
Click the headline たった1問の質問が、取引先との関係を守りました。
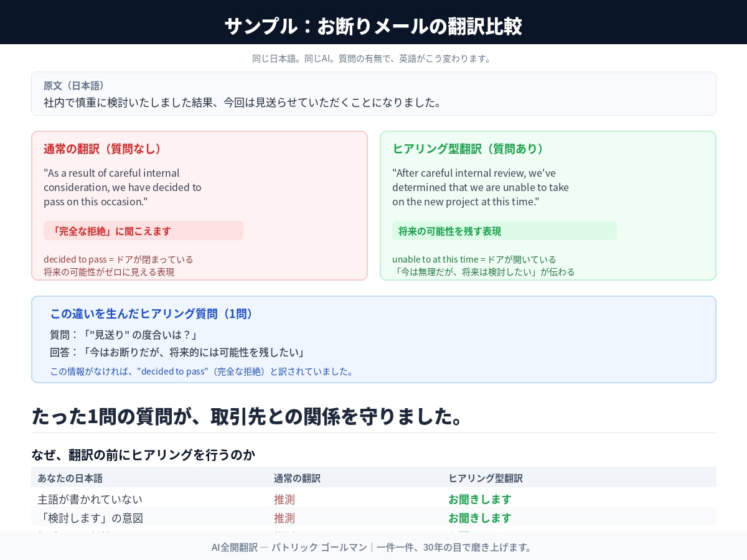pyautogui.click(x=248, y=416)
